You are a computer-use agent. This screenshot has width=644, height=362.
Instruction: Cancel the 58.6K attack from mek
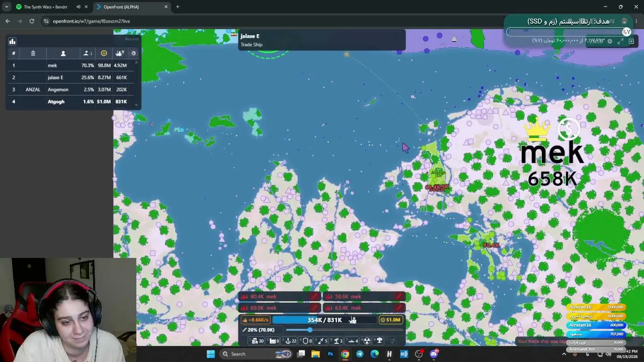(399, 297)
